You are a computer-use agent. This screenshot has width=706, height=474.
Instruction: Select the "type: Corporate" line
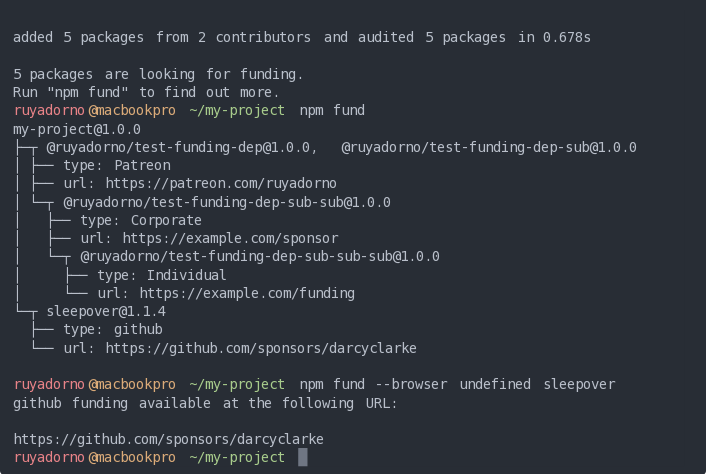coord(141,220)
